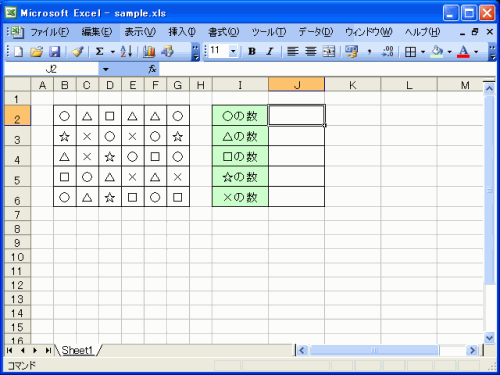
Task: Open the ウィンドウ(W) menu
Action: pos(369,32)
